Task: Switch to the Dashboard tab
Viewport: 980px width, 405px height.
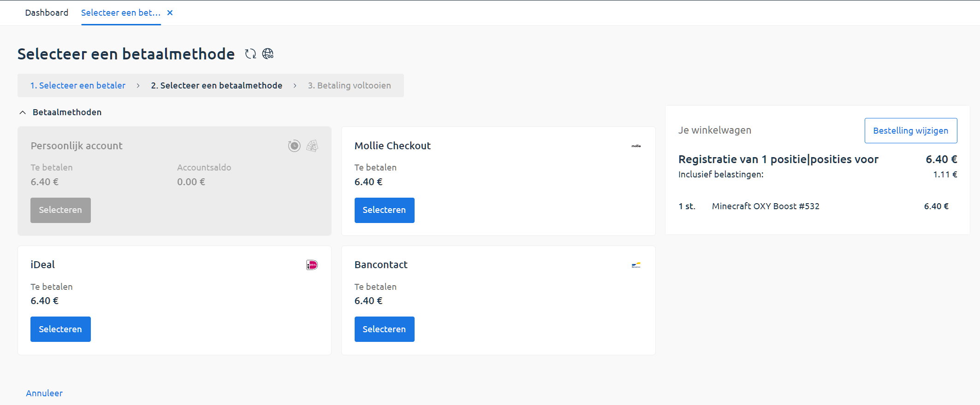Action: coord(47,13)
